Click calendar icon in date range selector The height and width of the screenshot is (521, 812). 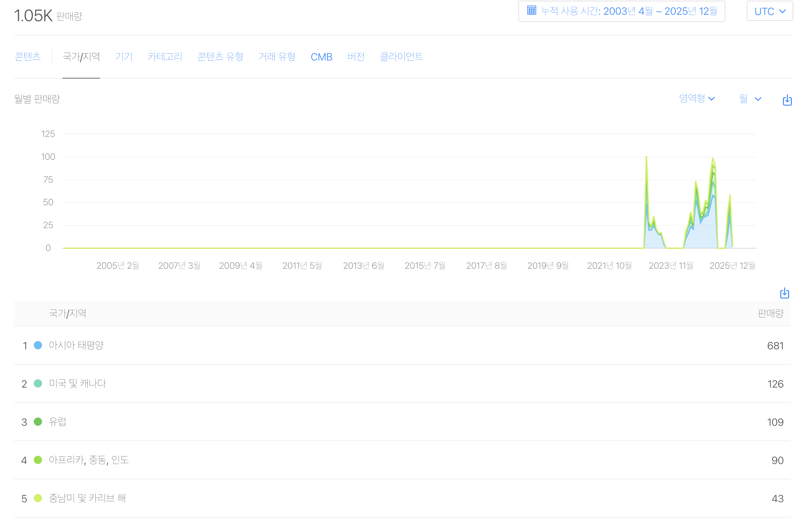point(531,11)
